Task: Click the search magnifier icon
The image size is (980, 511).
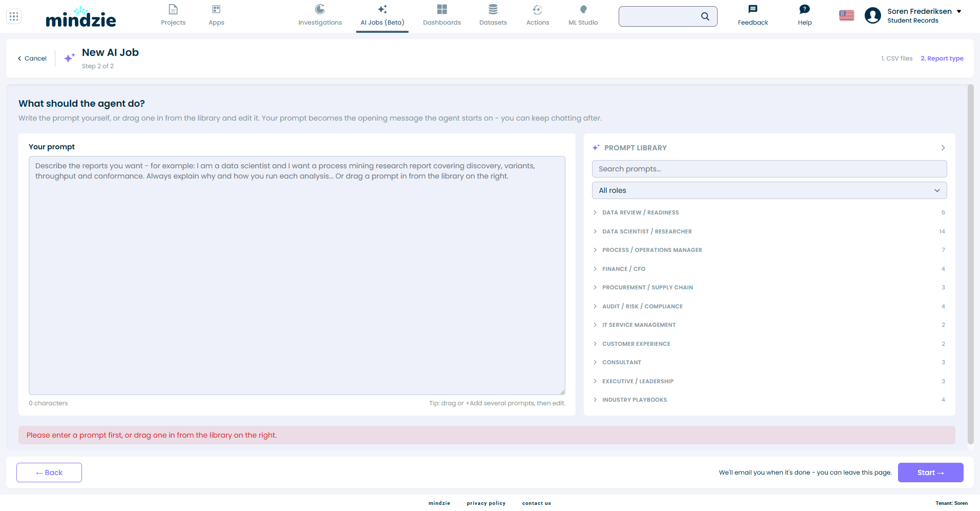Action: coord(705,16)
